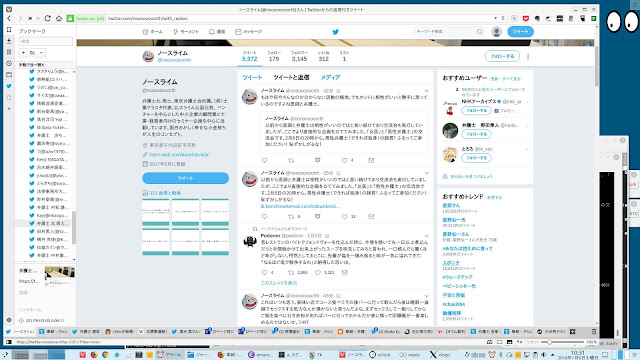Show 5,972 tweets count stat
The image size is (640, 360).
click(x=249, y=56)
